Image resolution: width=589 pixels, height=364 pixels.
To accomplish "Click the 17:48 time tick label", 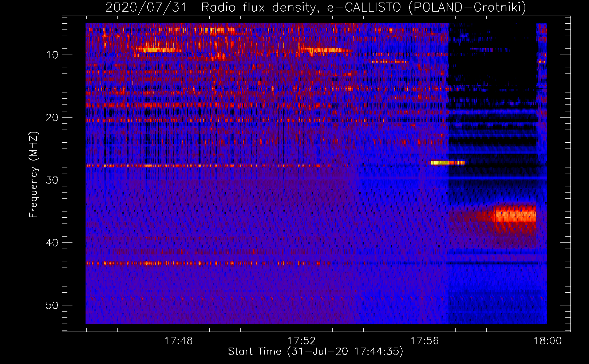I will click(178, 341).
